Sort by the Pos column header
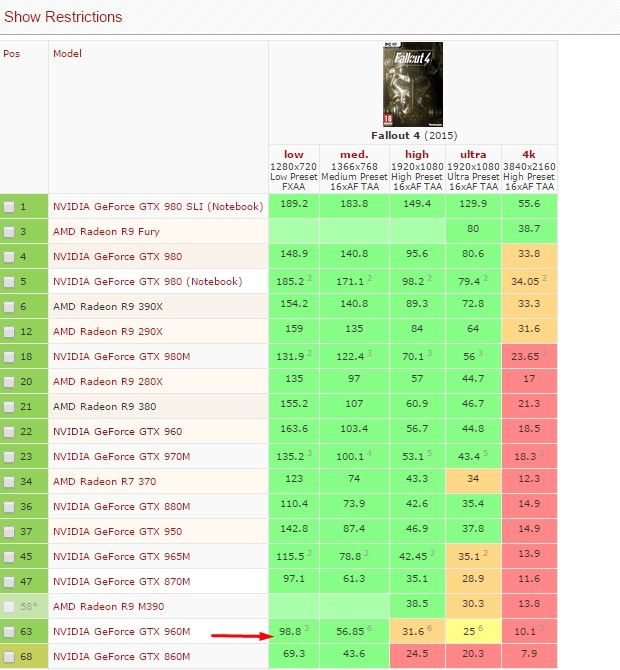This screenshot has height=670, width=620. pos(12,54)
